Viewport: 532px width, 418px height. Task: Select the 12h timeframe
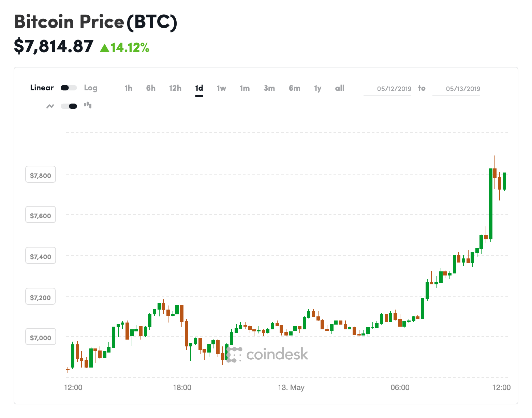point(175,88)
